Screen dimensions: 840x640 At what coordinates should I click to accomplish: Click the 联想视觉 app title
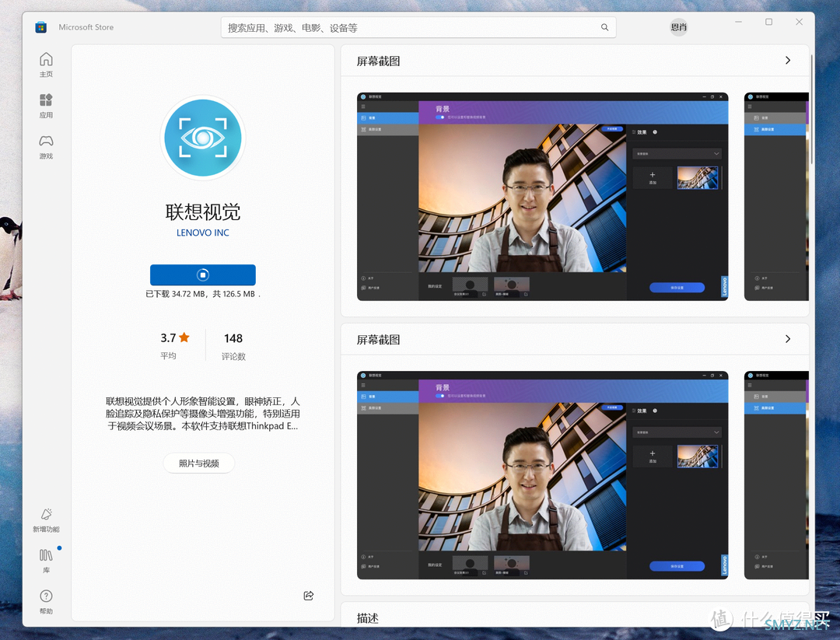click(203, 212)
